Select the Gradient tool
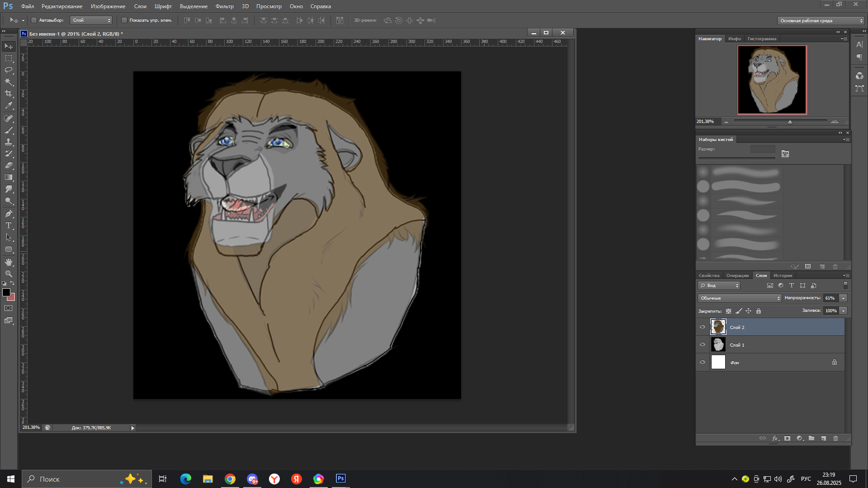Image resolution: width=868 pixels, height=488 pixels. click(x=9, y=177)
